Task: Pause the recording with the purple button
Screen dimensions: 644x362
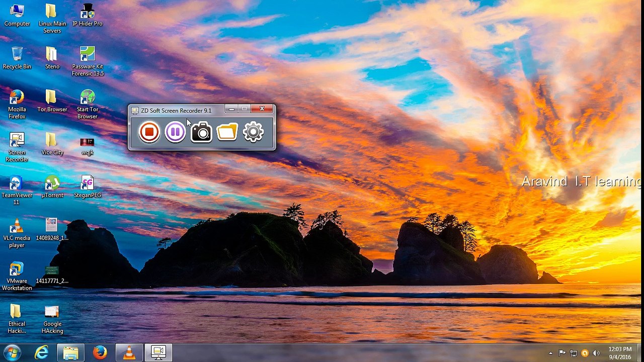Action: click(x=175, y=132)
